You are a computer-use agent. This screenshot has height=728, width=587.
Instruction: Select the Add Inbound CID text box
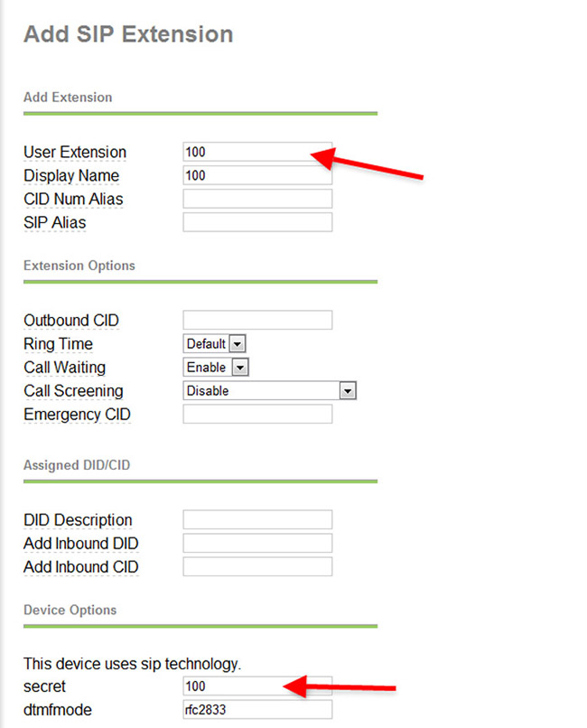coord(257,566)
